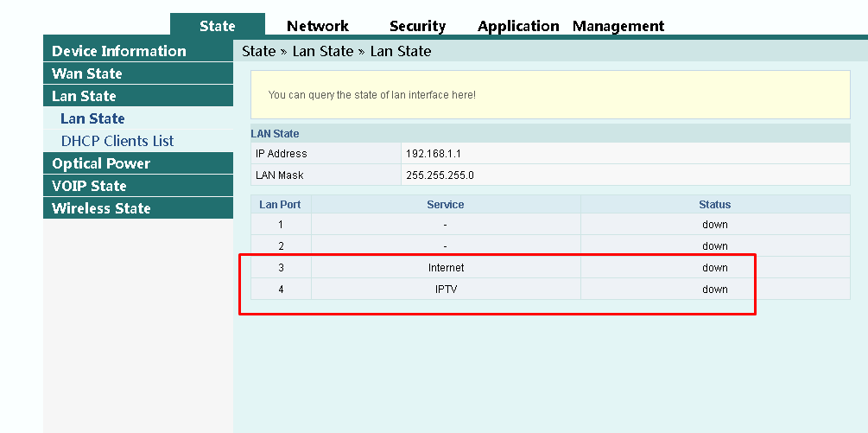Image resolution: width=868 pixels, height=433 pixels.
Task: Click the LAN Mask value 255.255.255.0
Action: pos(440,175)
